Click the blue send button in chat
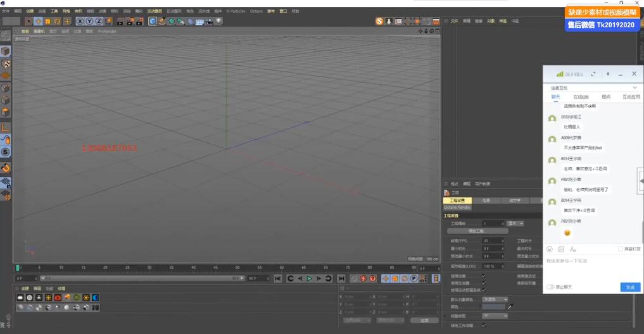This screenshot has width=644, height=334. 630,287
